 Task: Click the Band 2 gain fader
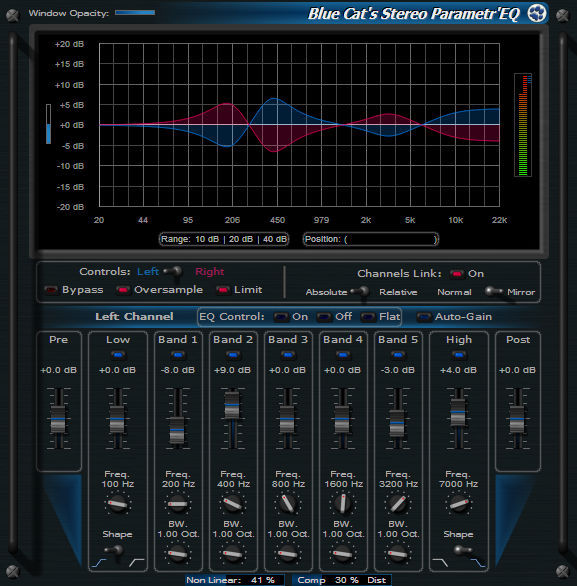coord(232,405)
